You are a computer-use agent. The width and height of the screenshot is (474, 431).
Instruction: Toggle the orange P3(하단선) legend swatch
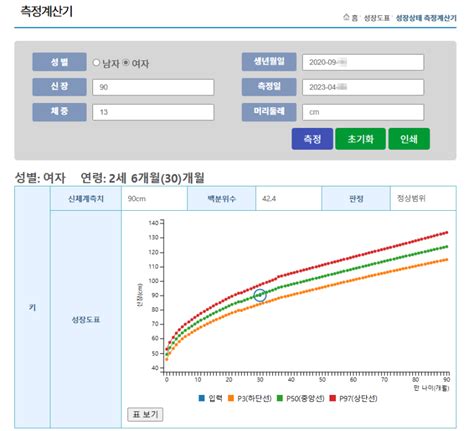tap(231, 398)
